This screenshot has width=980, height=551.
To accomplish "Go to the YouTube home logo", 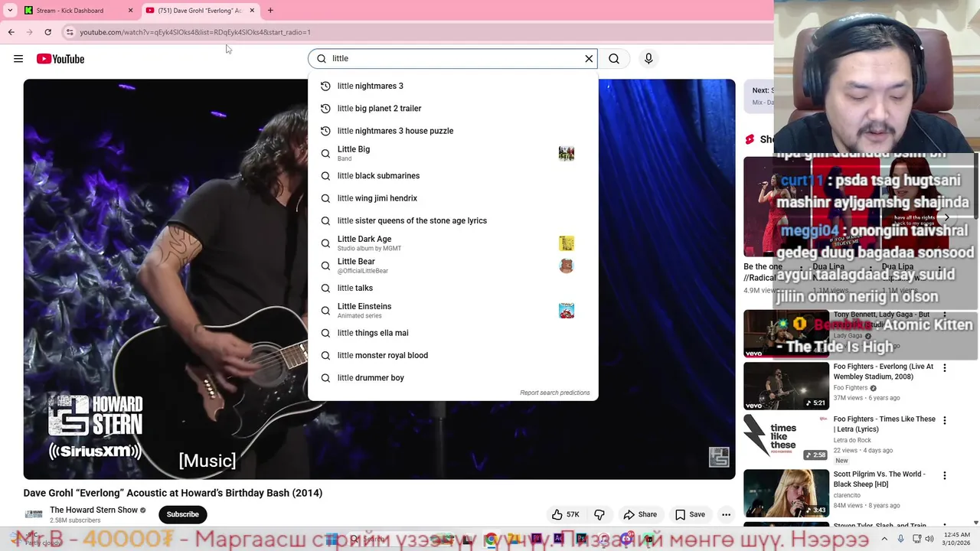I will click(x=60, y=59).
